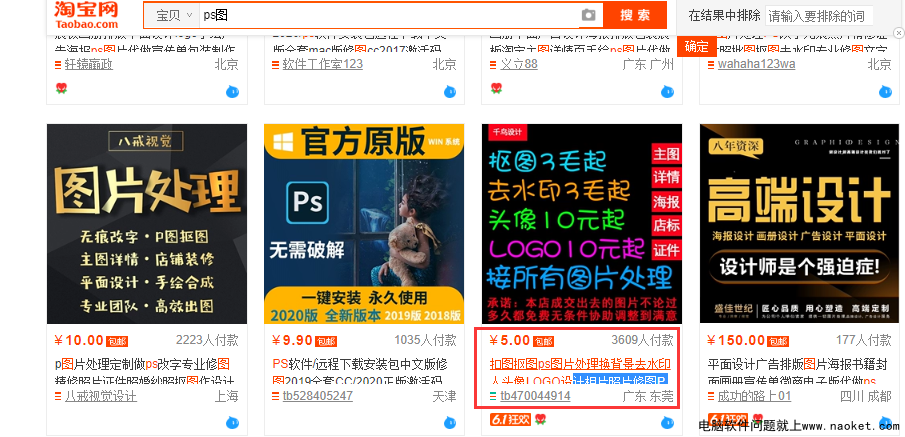This screenshot has width=905, height=437.
Task: Open the 高端设计 product image
Action: coord(799,223)
